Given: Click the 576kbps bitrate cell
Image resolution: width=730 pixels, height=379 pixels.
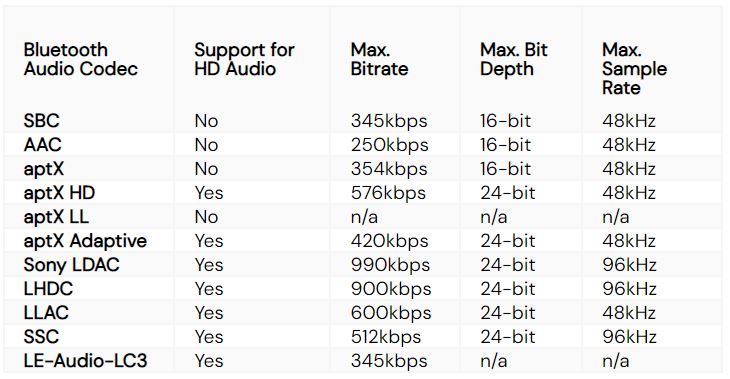Looking at the screenshot, I should pyautogui.click(x=388, y=193).
